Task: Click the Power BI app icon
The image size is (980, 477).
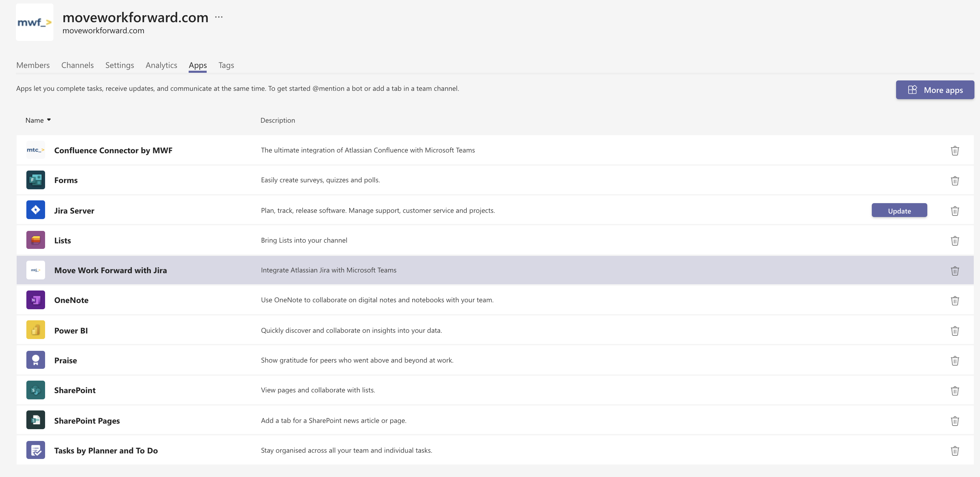Action: (35, 330)
